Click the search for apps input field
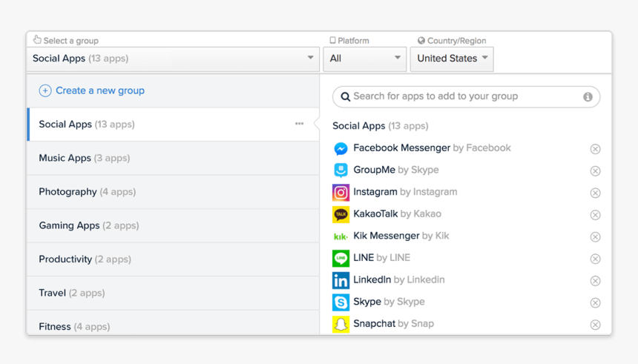638x364 pixels. coord(460,96)
